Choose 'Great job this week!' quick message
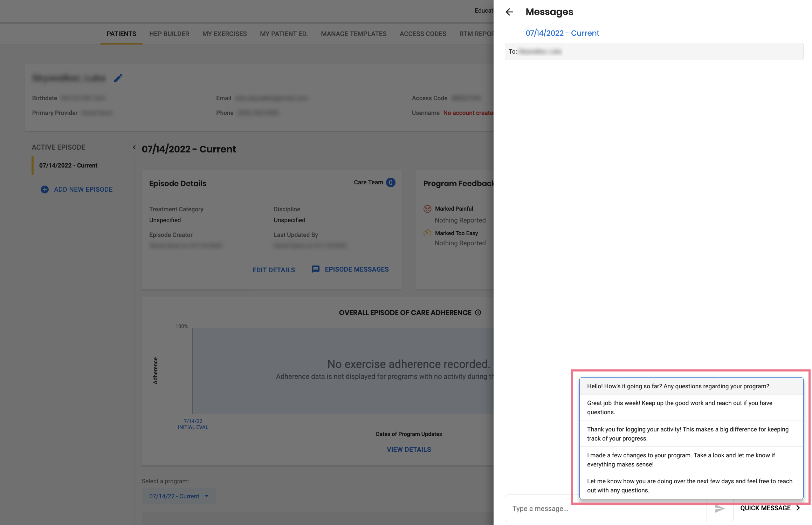Viewport: 812px width, 525px height. pos(691,408)
